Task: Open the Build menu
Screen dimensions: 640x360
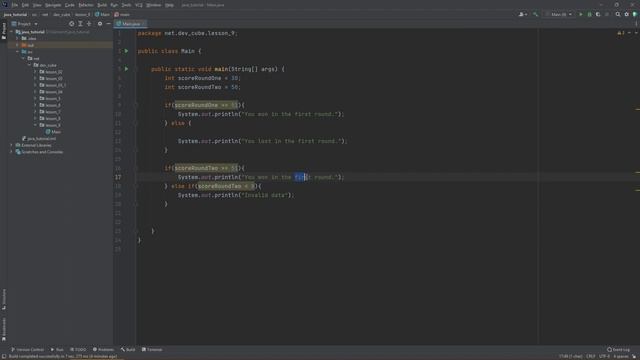Action: (x=102, y=5)
